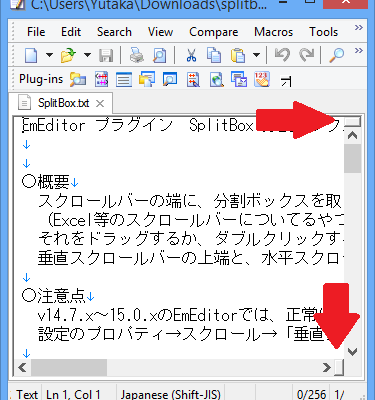Click the Open folder icon
The height and width of the screenshot is (400, 375).
tap(69, 55)
